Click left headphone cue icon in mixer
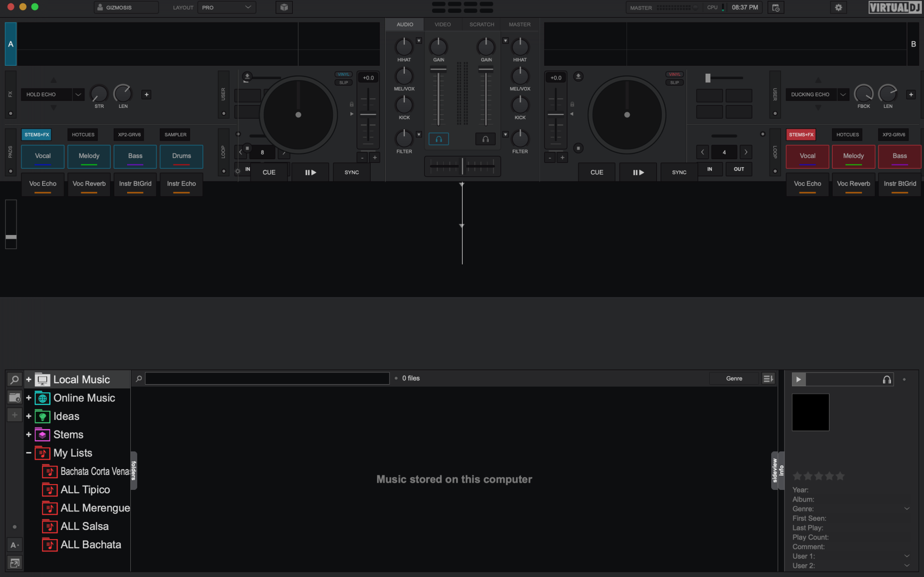924x577 pixels. (x=438, y=139)
